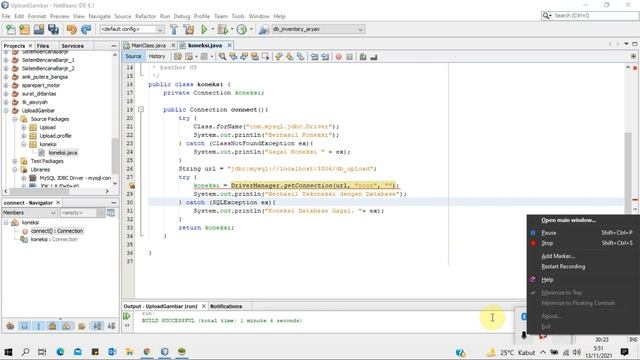Switch to the Files tab

42,46
